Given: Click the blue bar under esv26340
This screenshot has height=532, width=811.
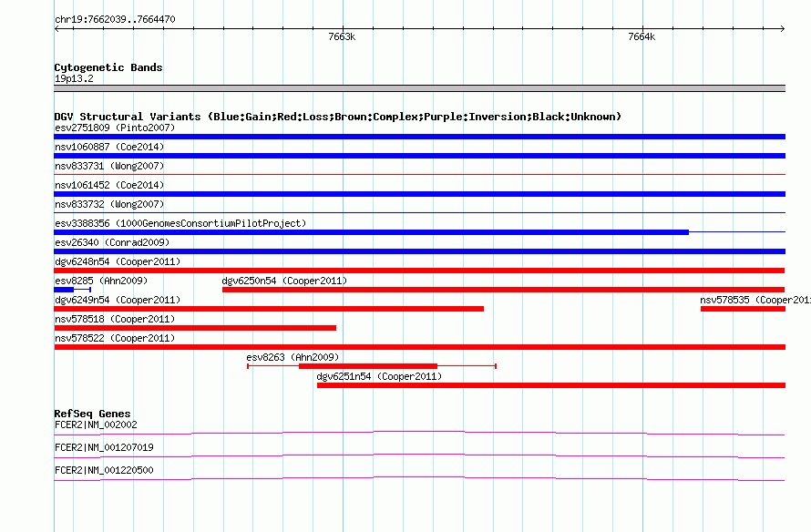Looking at the screenshot, I should [419, 251].
